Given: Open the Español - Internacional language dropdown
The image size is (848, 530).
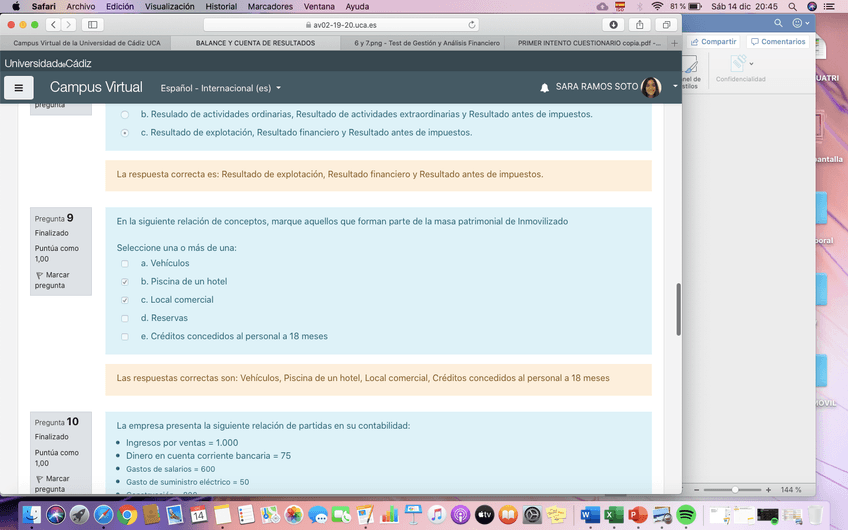Looking at the screenshot, I should coord(221,88).
